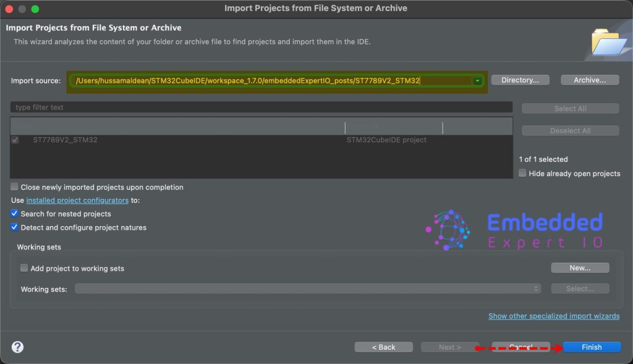Click Finish to import the project
The height and width of the screenshot is (364, 633).
point(592,347)
